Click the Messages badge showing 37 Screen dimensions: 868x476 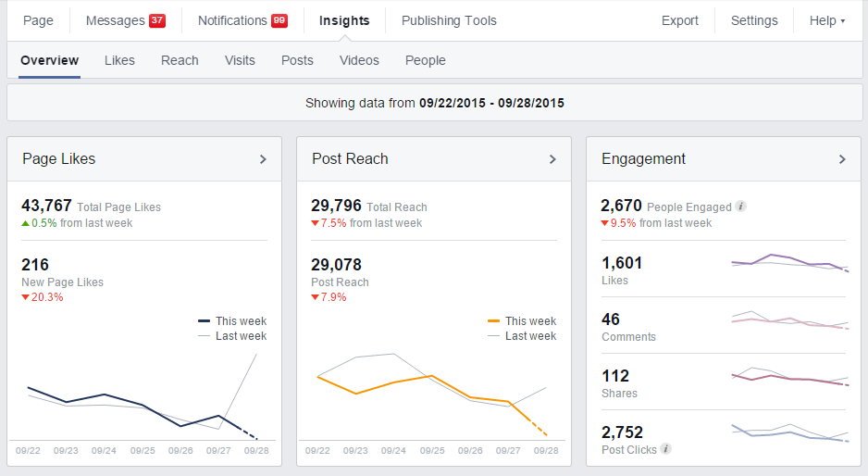pos(157,21)
